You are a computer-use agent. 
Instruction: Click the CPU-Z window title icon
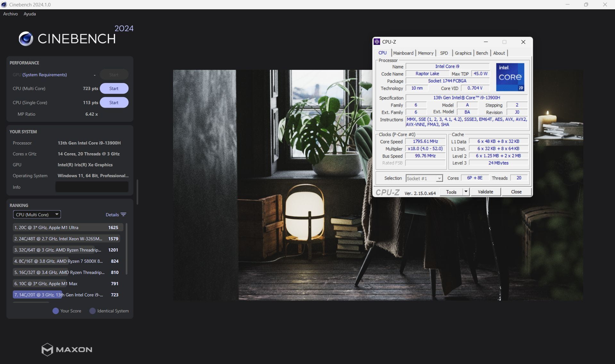click(x=377, y=42)
